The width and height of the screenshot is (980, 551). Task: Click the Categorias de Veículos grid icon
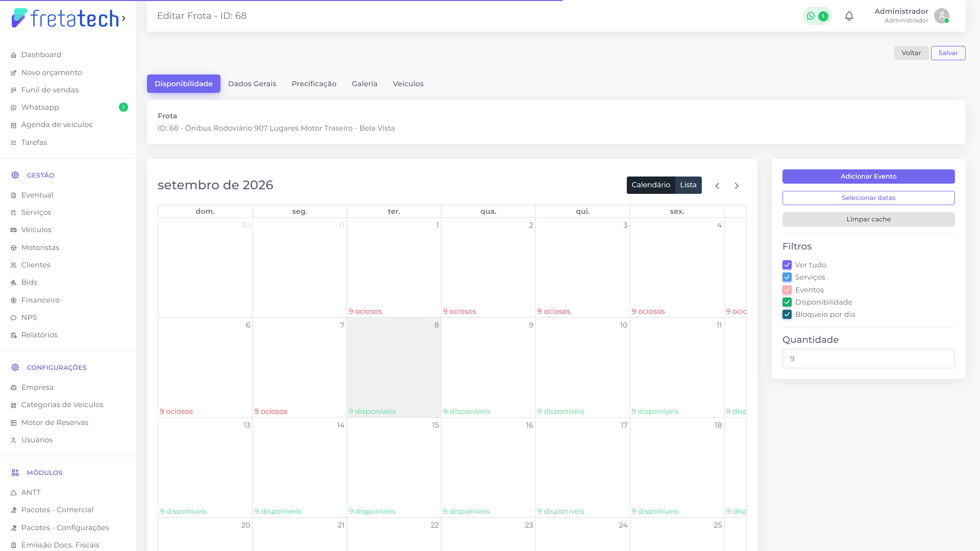click(x=14, y=405)
